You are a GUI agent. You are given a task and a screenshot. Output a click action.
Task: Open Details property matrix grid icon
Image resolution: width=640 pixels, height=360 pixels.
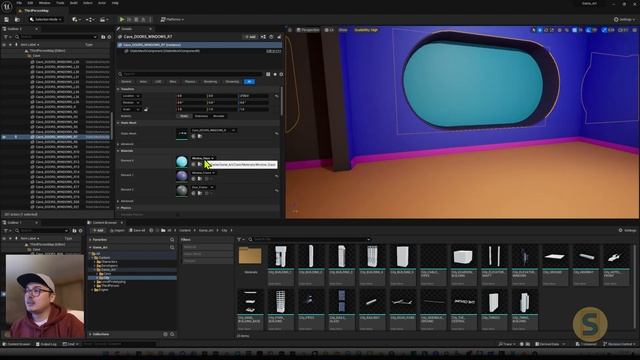[x=268, y=74]
